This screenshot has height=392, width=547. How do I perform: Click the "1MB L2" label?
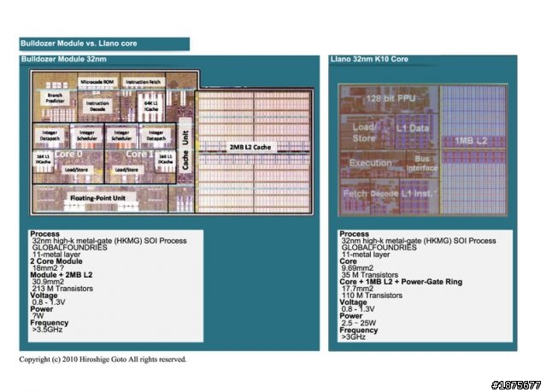click(471, 141)
